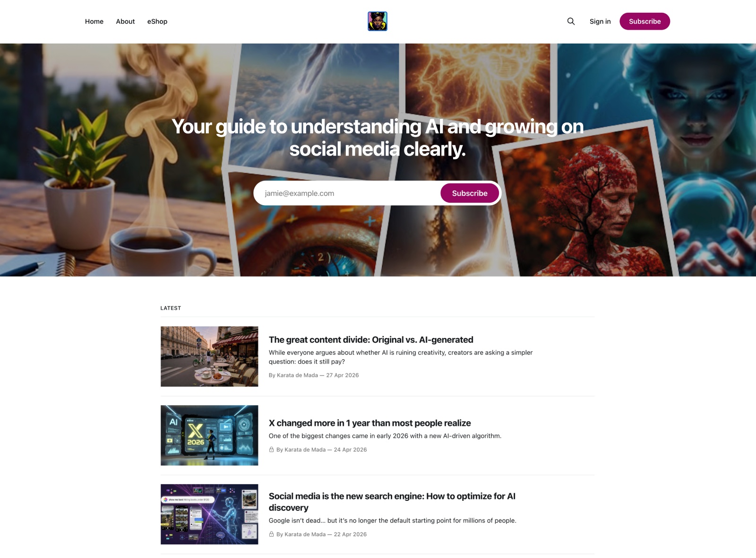Open the search magnifier icon

(571, 21)
